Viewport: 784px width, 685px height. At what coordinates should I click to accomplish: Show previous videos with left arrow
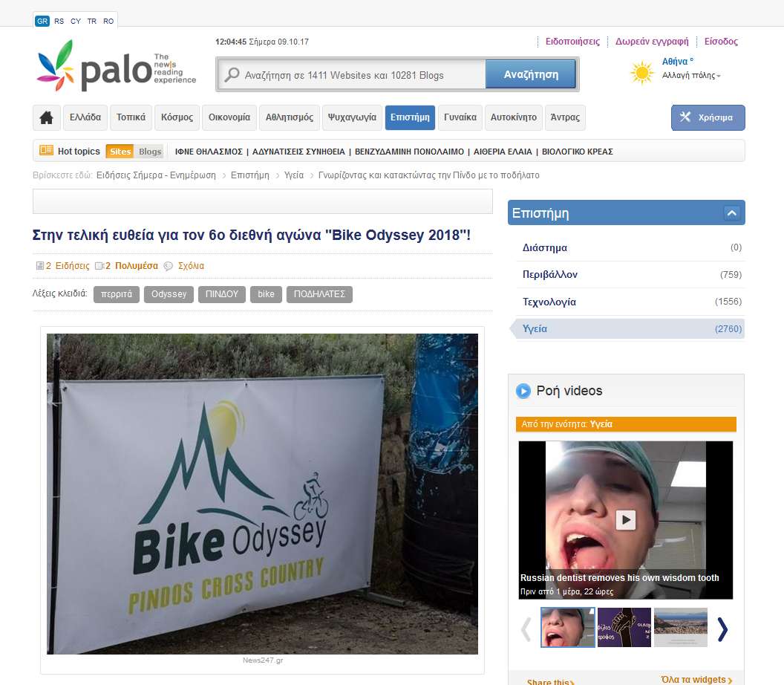[526, 629]
